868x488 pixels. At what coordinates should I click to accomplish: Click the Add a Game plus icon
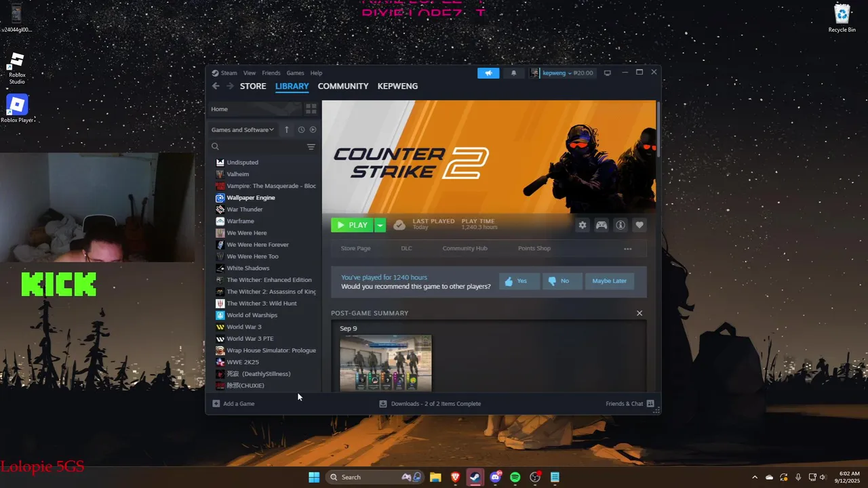point(216,404)
